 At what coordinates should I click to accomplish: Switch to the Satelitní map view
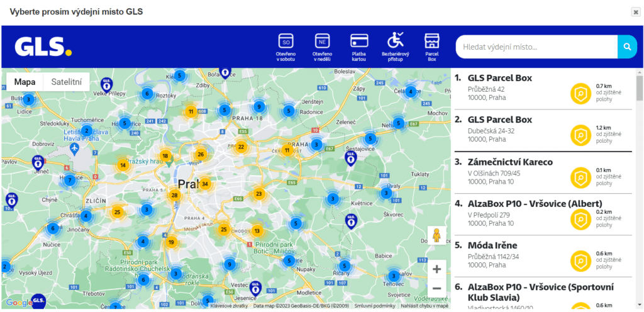[x=66, y=82]
